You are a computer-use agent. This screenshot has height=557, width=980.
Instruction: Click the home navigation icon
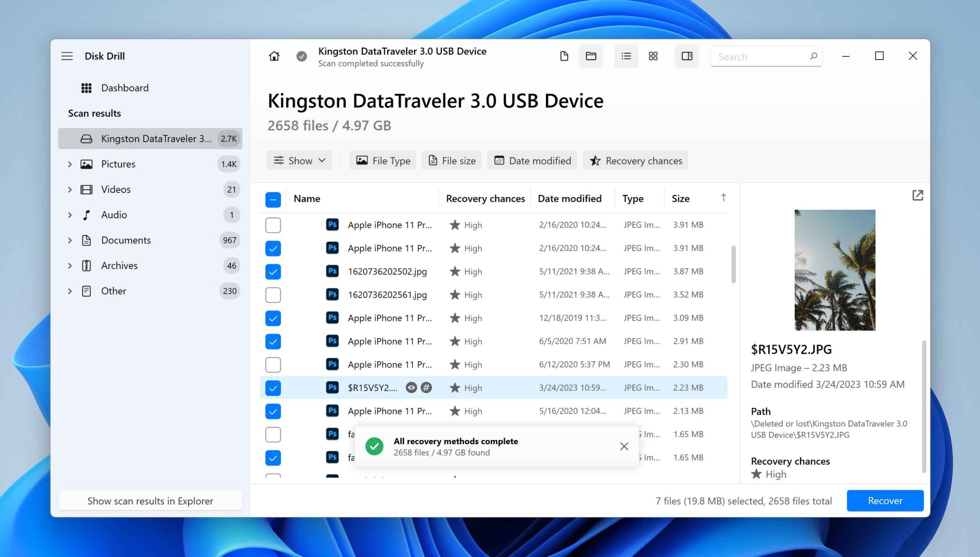273,56
